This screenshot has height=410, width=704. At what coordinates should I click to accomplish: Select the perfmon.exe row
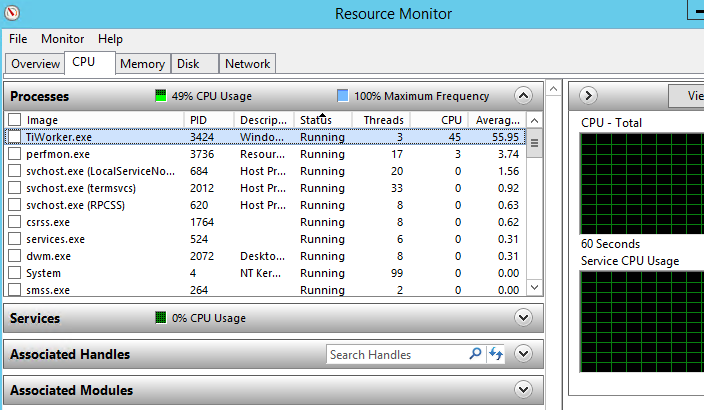click(x=265, y=154)
